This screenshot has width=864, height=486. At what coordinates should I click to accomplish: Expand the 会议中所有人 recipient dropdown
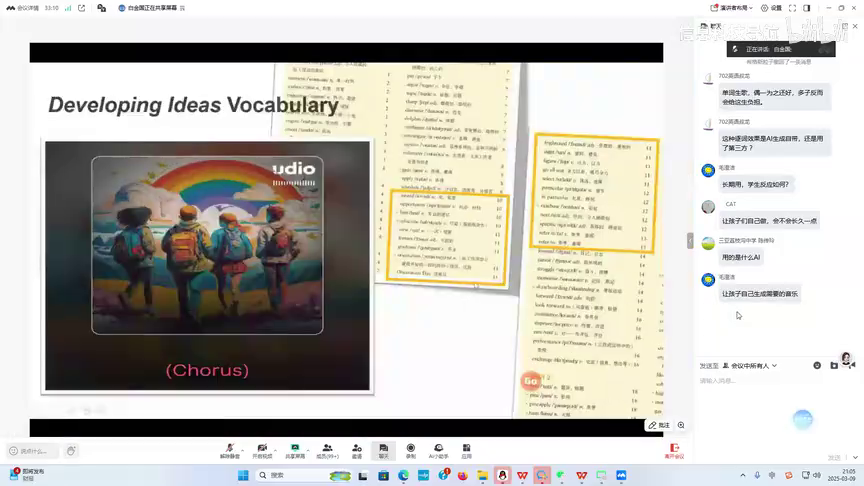(x=750, y=366)
